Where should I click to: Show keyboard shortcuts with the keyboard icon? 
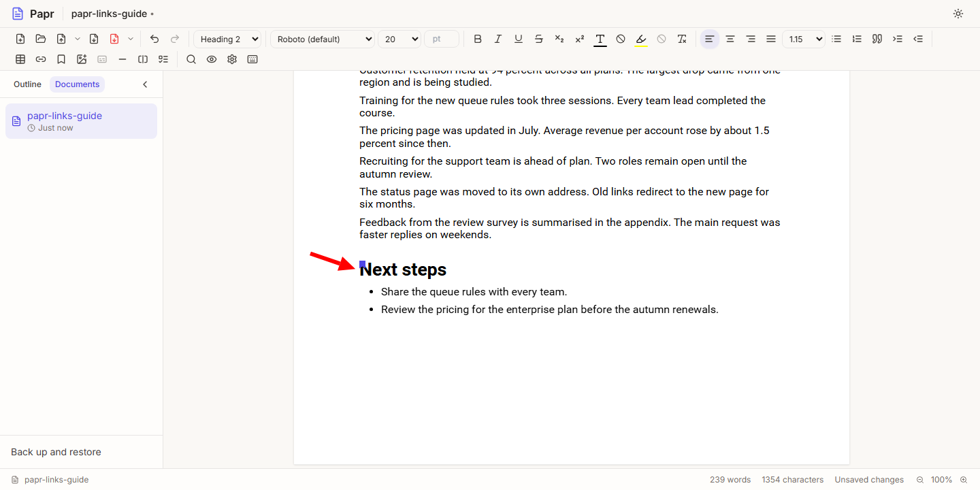(x=252, y=59)
